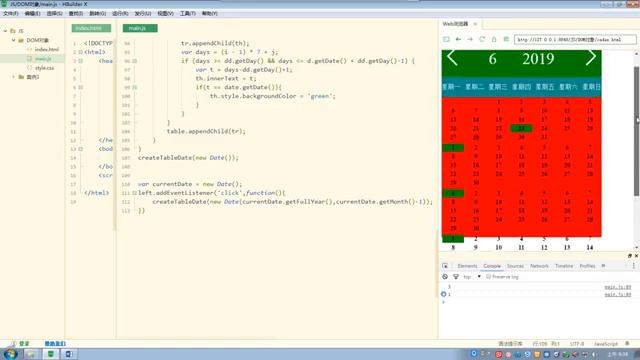
Task: Switch to the Elements DevTools tab
Action: click(467, 266)
